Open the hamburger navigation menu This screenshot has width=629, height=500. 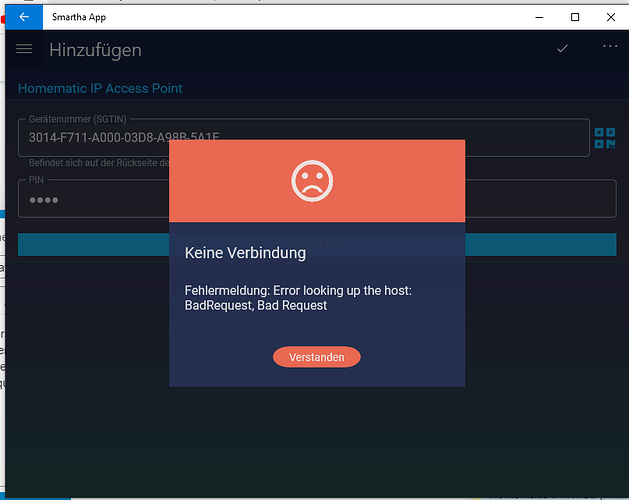coord(24,49)
